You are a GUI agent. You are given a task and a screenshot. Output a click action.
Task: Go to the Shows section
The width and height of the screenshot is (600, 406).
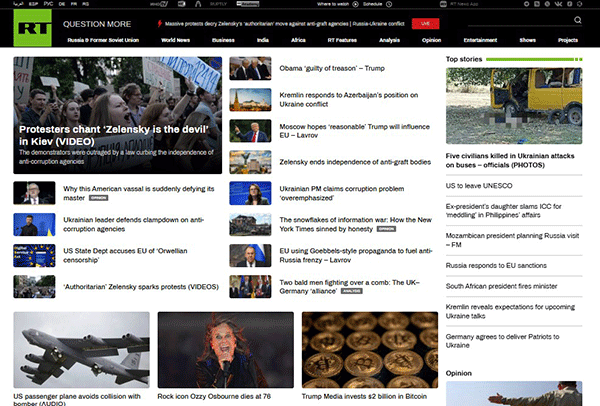coord(527,40)
